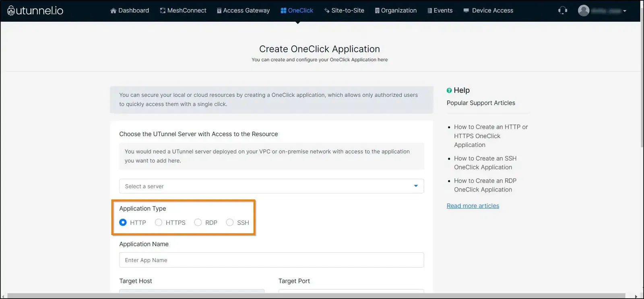
Task: Click Read more articles link
Action: point(473,206)
